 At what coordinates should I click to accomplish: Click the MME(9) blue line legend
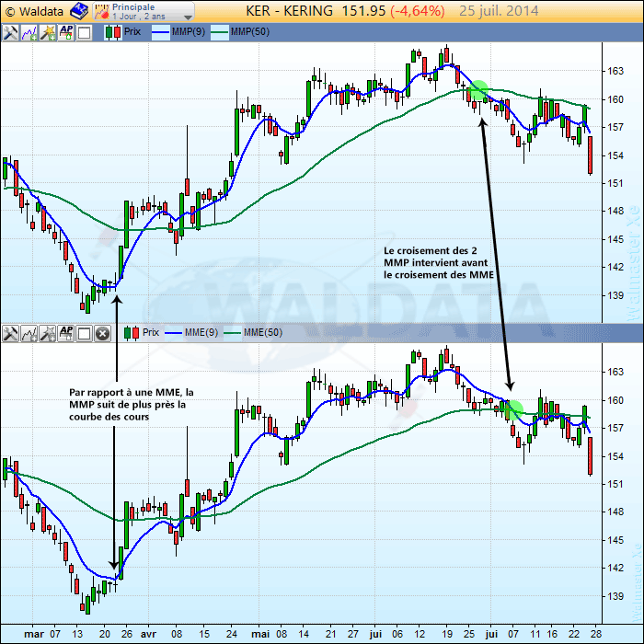191,333
